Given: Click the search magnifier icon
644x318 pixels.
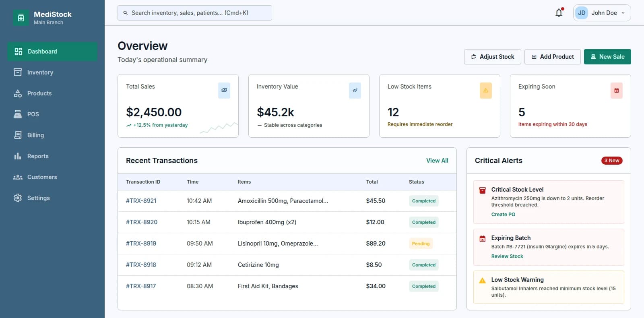Looking at the screenshot, I should coord(126,13).
